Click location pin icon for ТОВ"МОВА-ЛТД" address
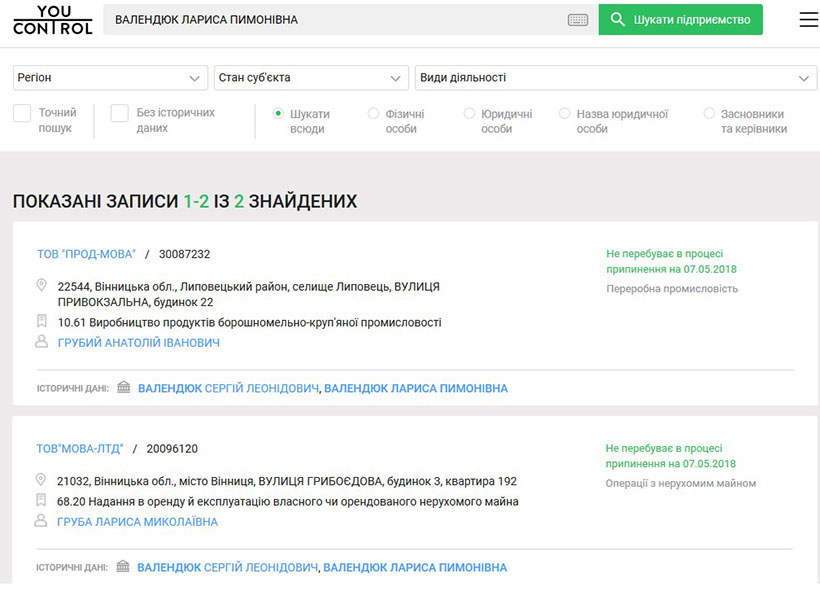 (x=42, y=480)
